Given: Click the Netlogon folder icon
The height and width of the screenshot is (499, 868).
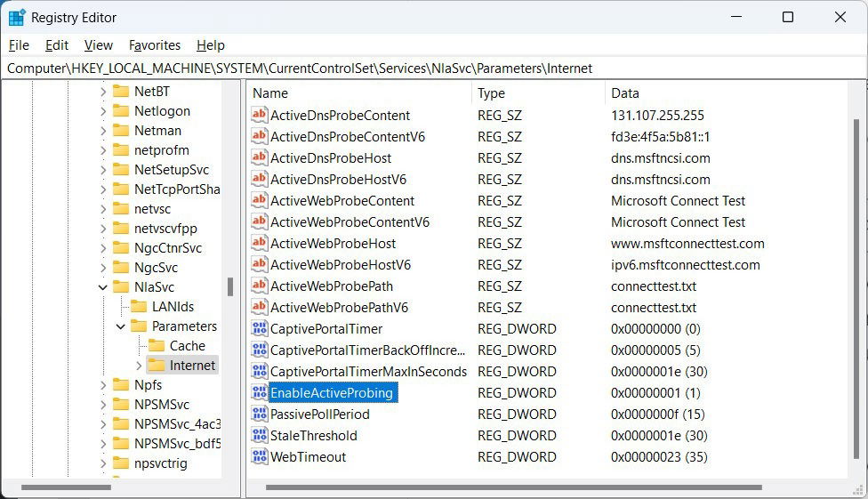Looking at the screenshot, I should pyautogui.click(x=121, y=111).
